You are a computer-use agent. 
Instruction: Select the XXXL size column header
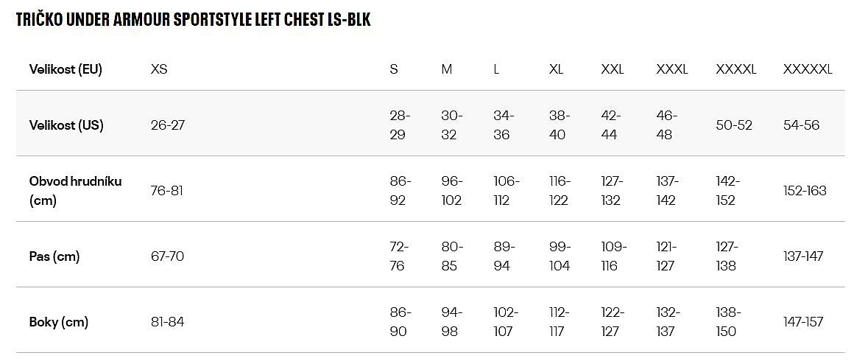(x=671, y=69)
